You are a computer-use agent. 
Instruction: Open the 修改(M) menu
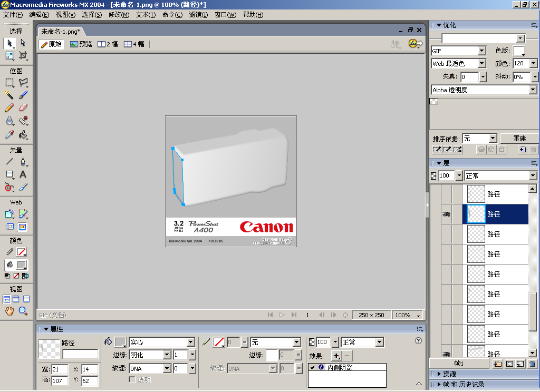[119, 15]
